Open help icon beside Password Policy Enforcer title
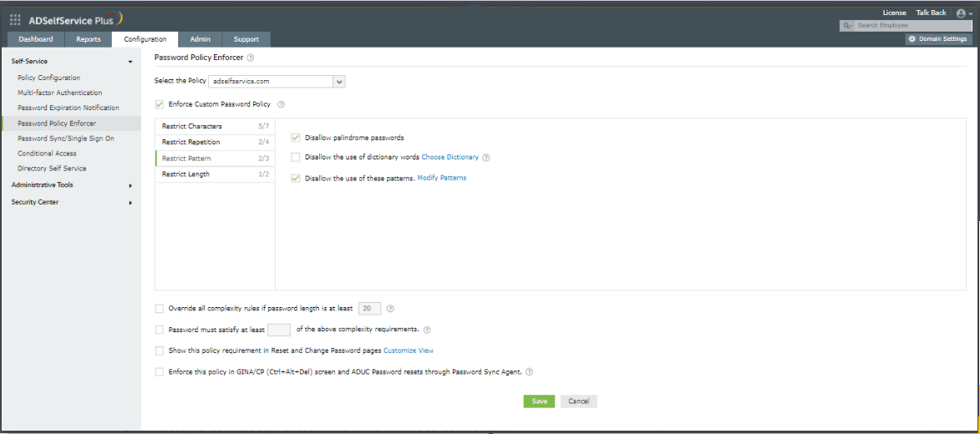 (250, 58)
